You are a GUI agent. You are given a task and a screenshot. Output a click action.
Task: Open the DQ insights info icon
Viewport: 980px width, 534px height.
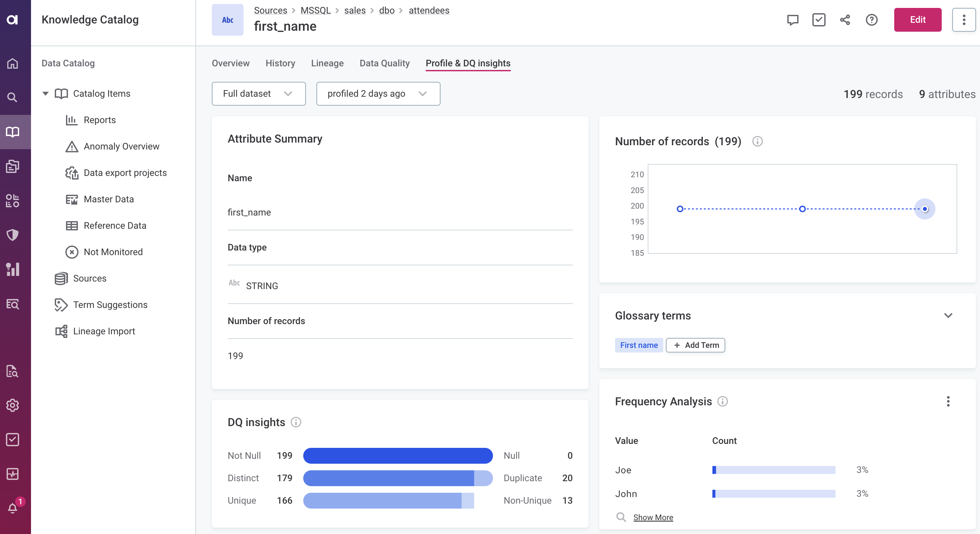[x=296, y=422]
